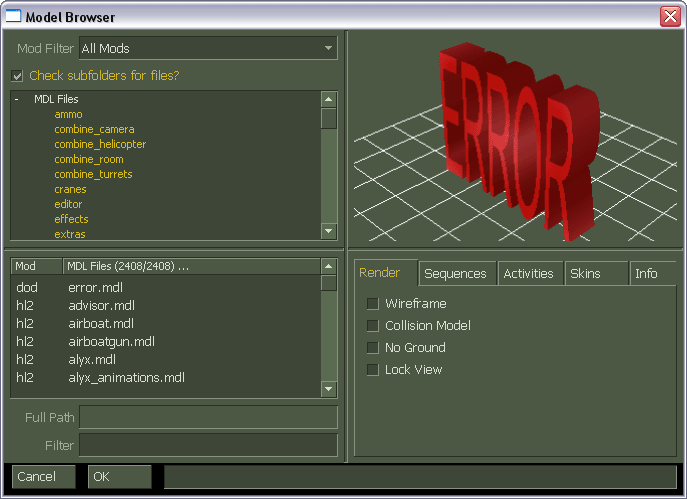Image resolution: width=687 pixels, height=499 pixels.
Task: Enable the Wireframe render option
Action: (x=373, y=304)
